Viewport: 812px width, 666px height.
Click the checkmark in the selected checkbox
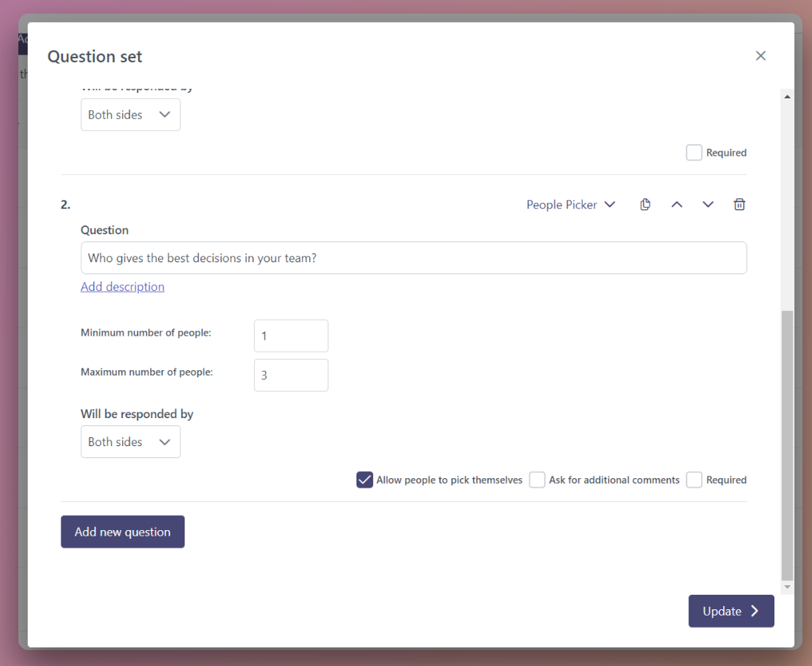point(364,479)
